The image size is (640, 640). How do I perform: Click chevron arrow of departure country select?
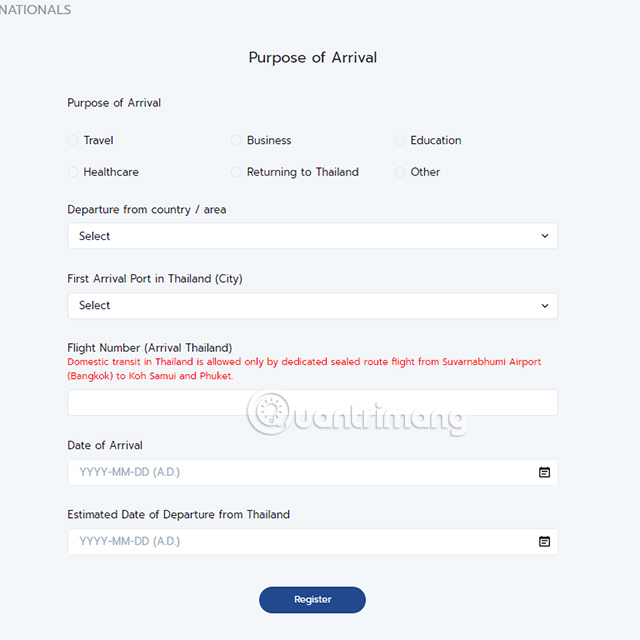pyautogui.click(x=545, y=236)
